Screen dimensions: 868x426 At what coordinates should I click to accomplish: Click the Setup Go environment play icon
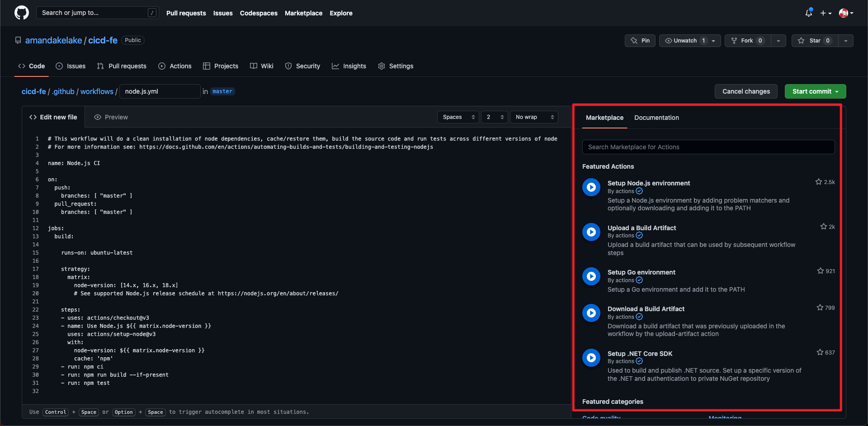click(591, 276)
